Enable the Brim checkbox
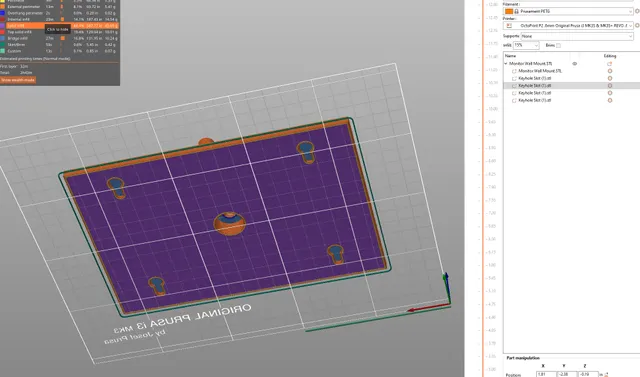The image size is (640, 377). (558, 45)
